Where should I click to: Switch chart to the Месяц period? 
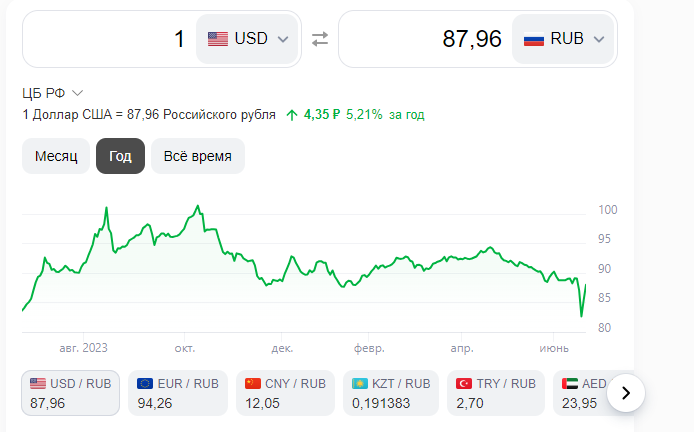pos(56,156)
